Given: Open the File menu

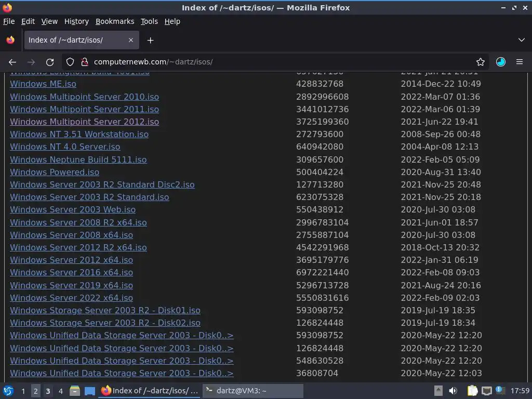Looking at the screenshot, I should (x=9, y=21).
